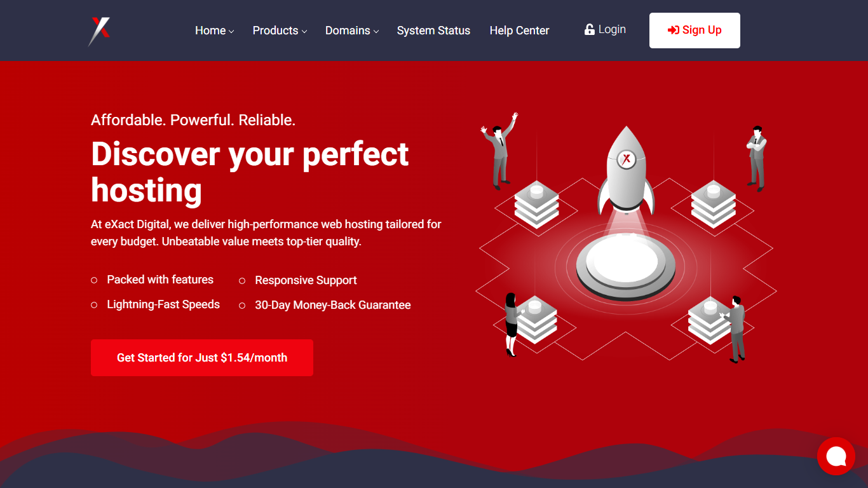The image size is (868, 488).
Task: Click 'Affordable. Powerful. Reliable.' tagline
Action: 193,120
